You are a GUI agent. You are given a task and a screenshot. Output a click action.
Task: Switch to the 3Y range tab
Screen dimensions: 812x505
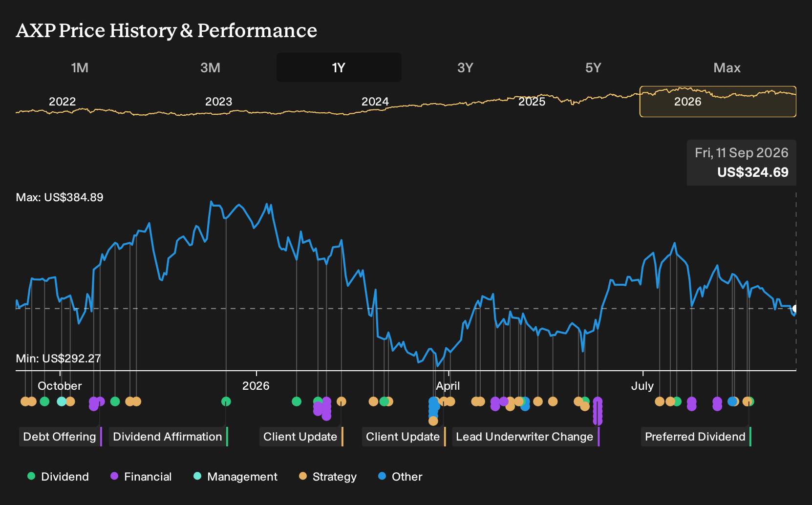(x=465, y=67)
